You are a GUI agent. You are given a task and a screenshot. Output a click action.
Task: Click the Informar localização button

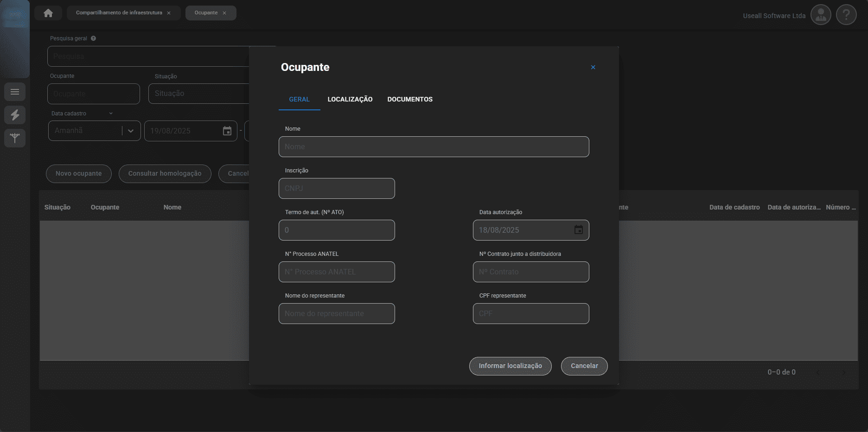pos(510,366)
